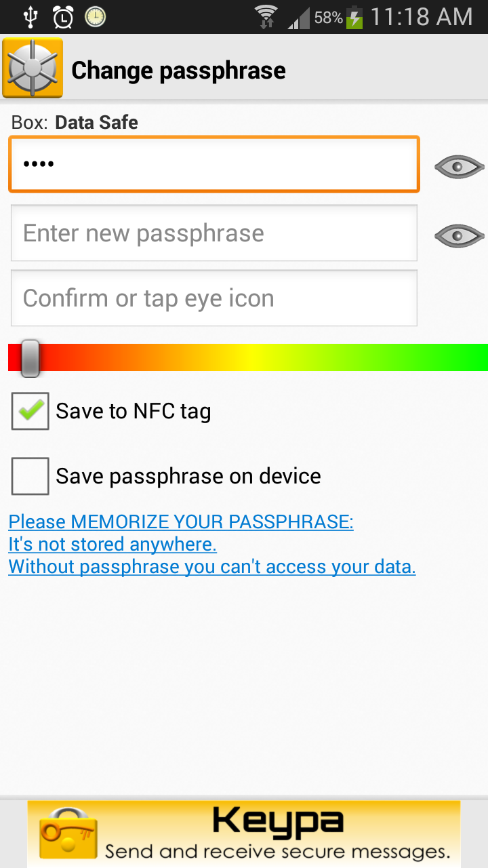
Task: Disable Save to NFC tag
Action: (x=29, y=411)
